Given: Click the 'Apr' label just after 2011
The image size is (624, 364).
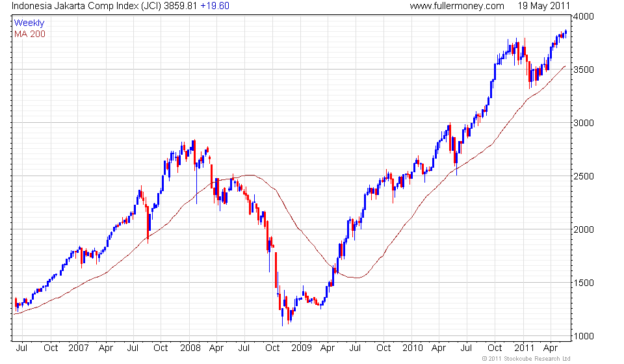Looking at the screenshot, I should (x=551, y=348).
